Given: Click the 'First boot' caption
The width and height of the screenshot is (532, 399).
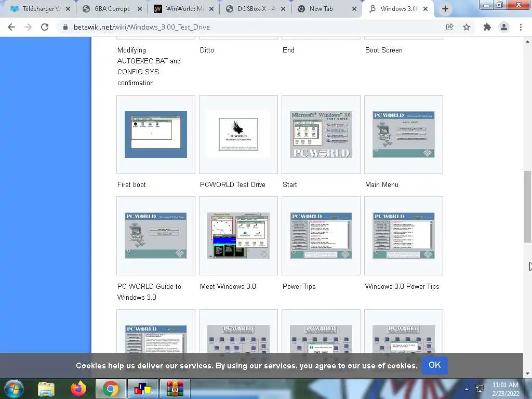Looking at the screenshot, I should click(x=131, y=184).
